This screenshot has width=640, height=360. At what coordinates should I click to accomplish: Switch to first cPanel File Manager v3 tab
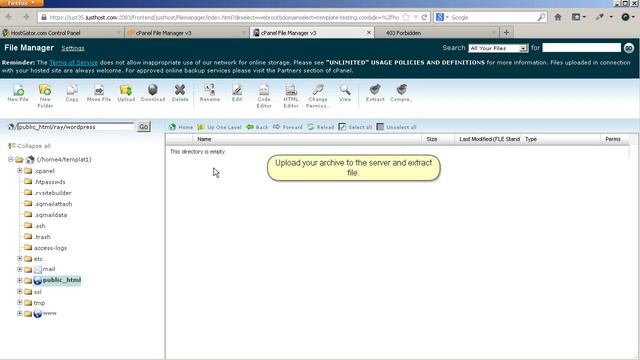click(187, 33)
